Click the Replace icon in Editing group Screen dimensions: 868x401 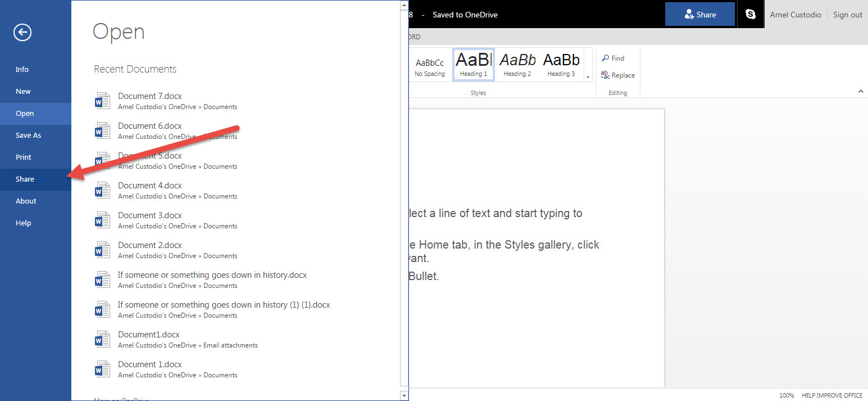(605, 75)
